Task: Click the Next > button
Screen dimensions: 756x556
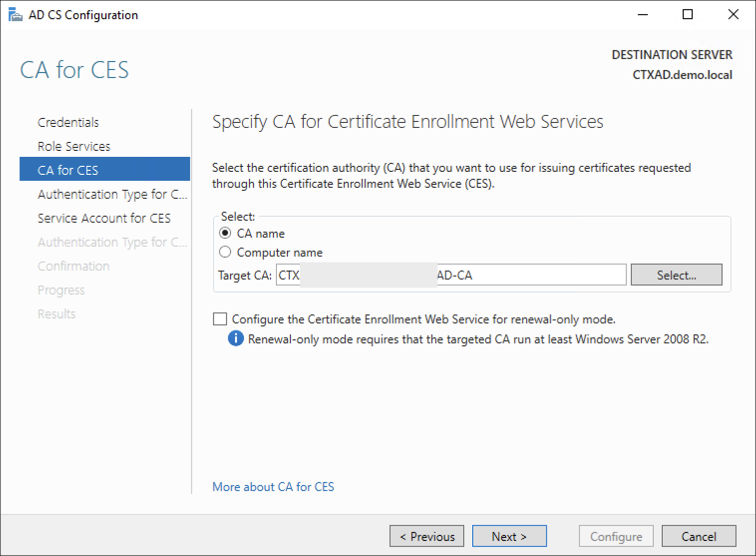Action: (x=509, y=537)
